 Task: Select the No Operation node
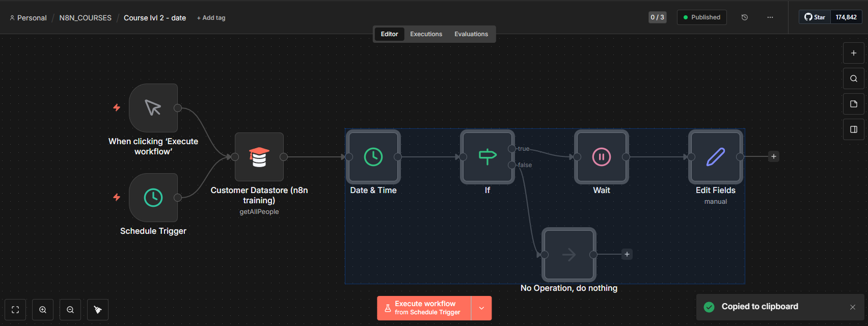569,254
